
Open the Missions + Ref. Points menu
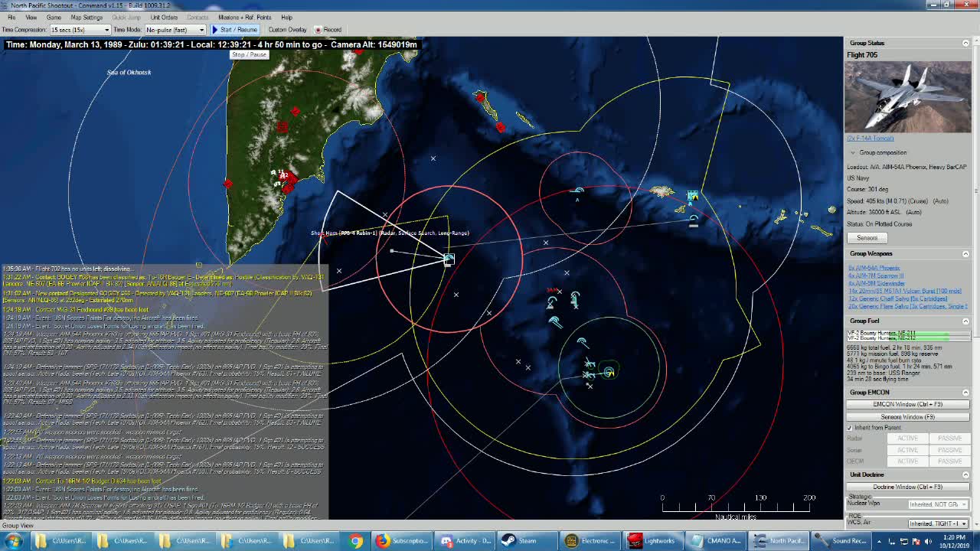tap(245, 17)
